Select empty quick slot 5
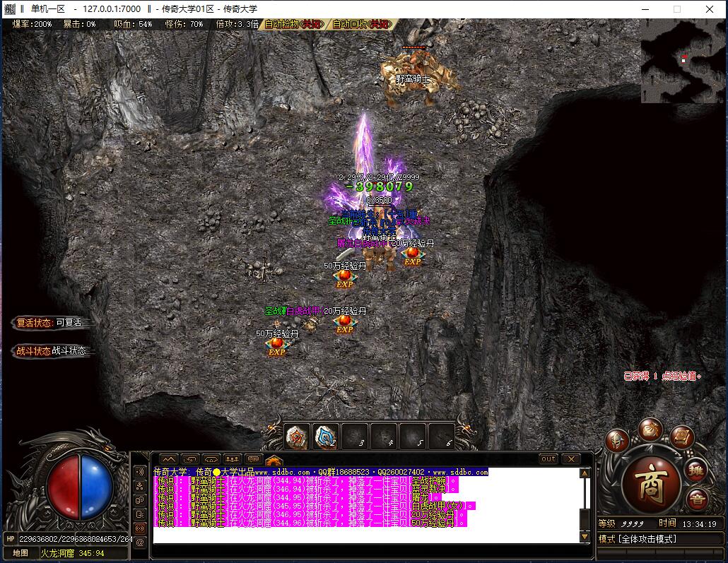Screen dimensions: 728x563 point(413,437)
